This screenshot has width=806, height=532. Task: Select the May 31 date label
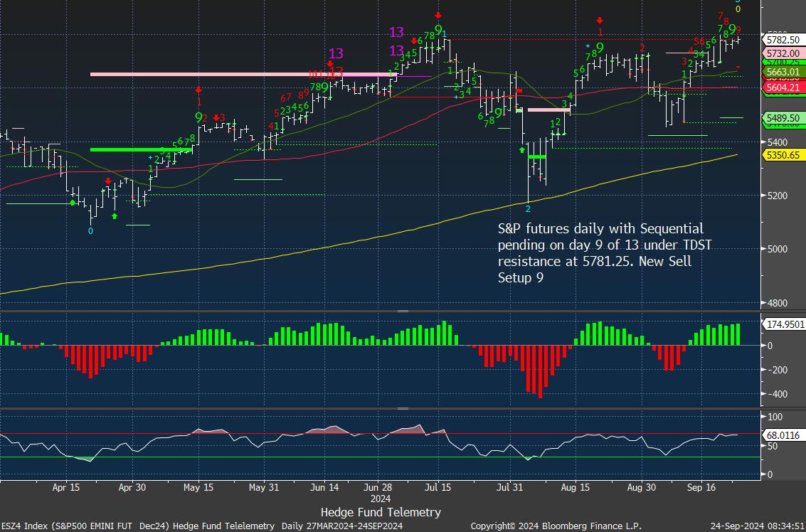tap(264, 488)
